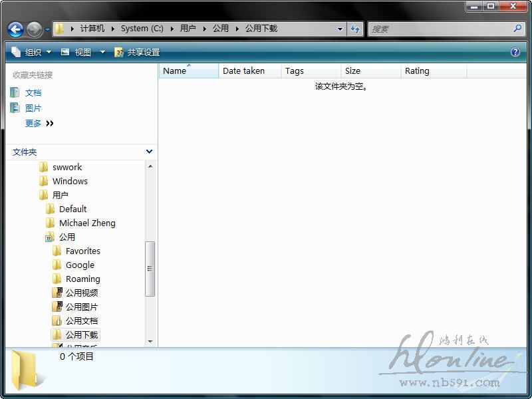Open the 组织 menu

point(31,53)
